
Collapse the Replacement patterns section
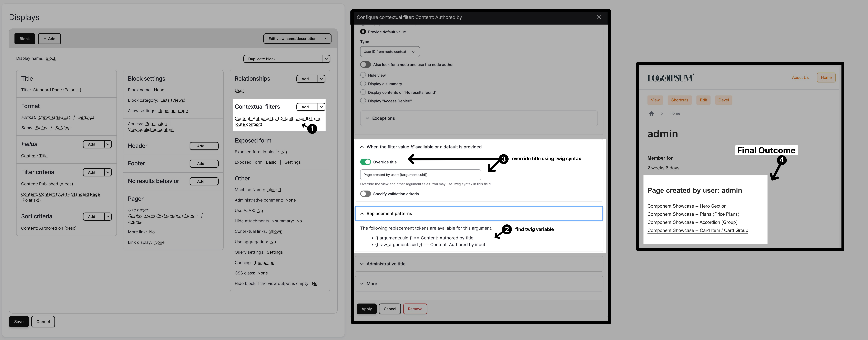pos(479,213)
